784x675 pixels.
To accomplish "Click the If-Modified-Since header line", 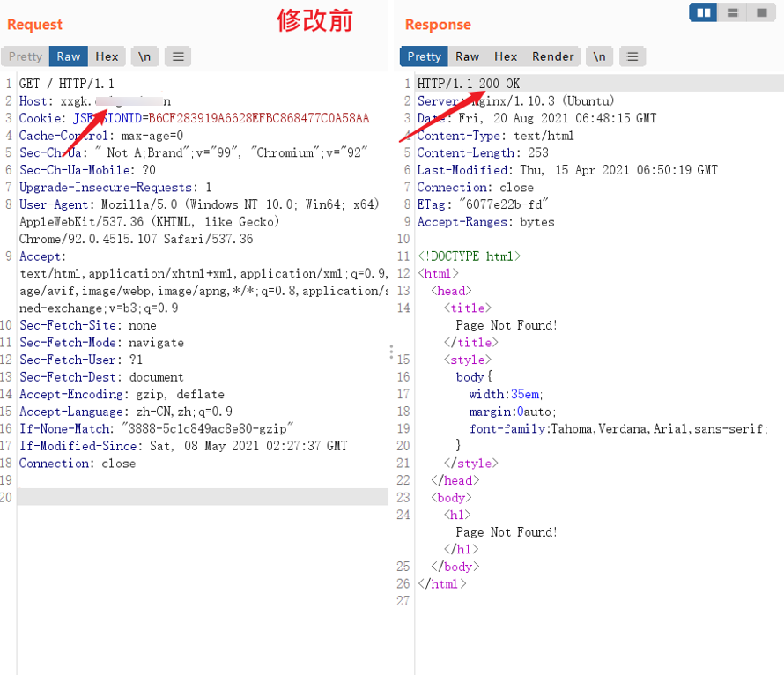I will (183, 446).
